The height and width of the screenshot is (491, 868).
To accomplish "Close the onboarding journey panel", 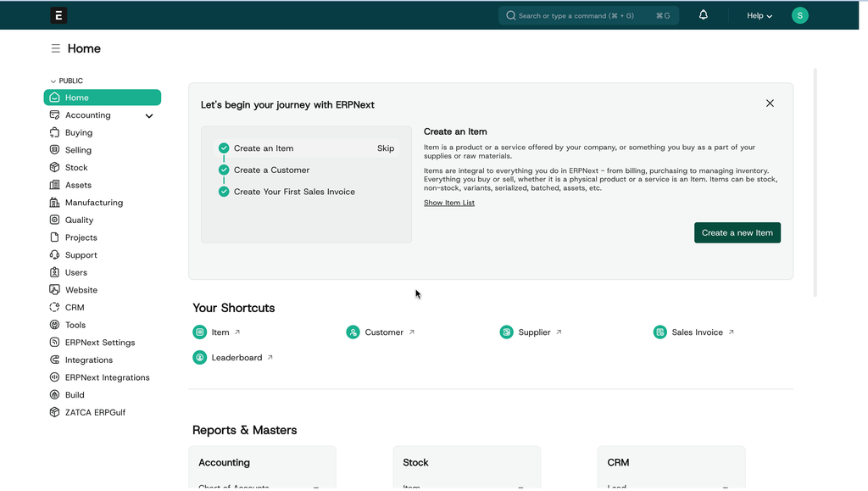I will coord(770,103).
